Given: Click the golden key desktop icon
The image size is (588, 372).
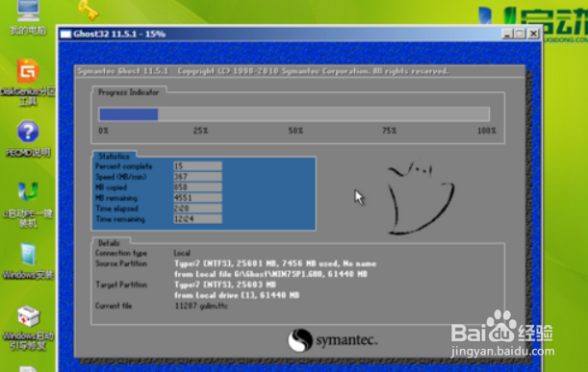Looking at the screenshot, I should 89,10.
